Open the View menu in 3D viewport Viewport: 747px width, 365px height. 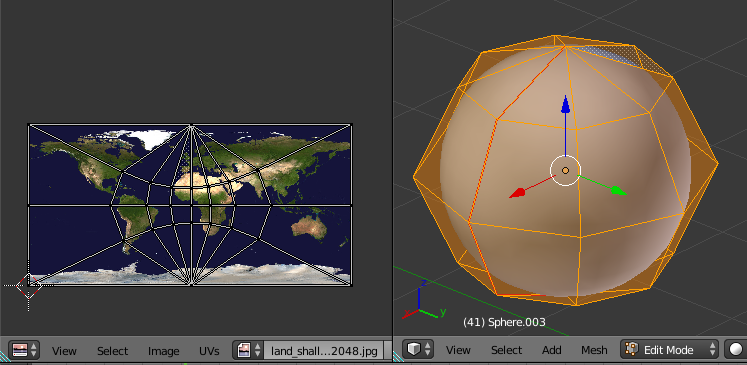458,350
